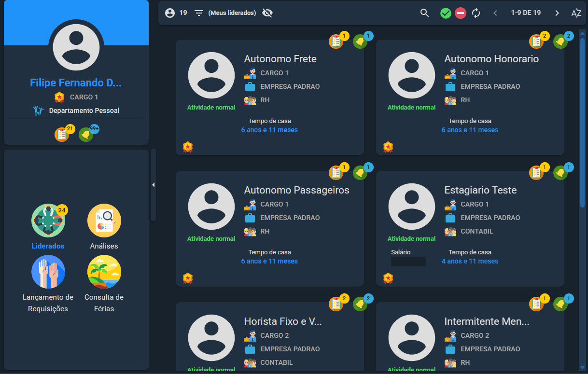Open Autonomo Frete notifications bell badge
The height and width of the screenshot is (374, 588).
(360, 42)
